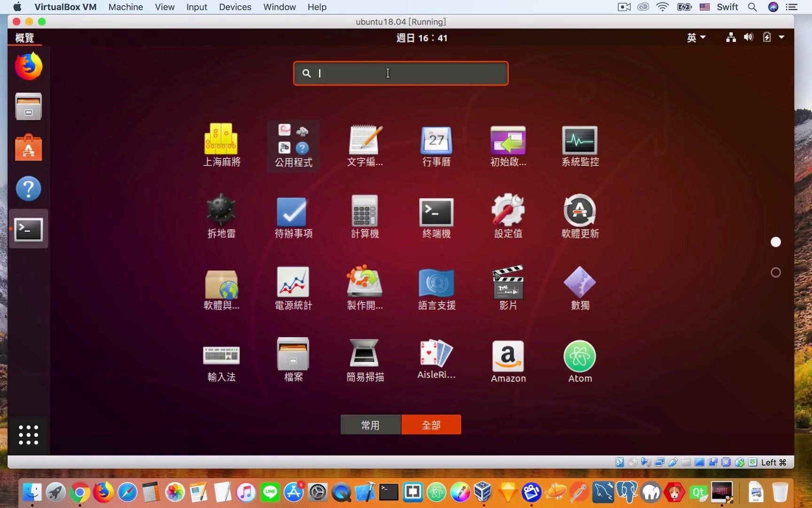This screenshot has width=812, height=508.
Task: Expand the input method (英) dropdown
Action: pos(696,38)
